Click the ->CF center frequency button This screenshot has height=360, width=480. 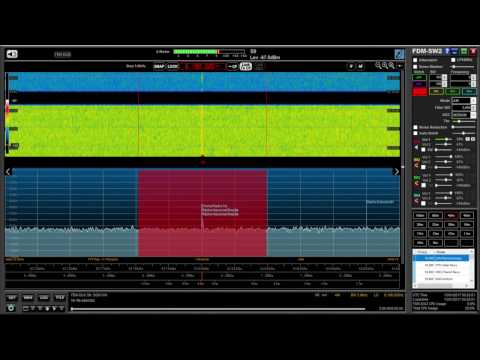(x=233, y=67)
